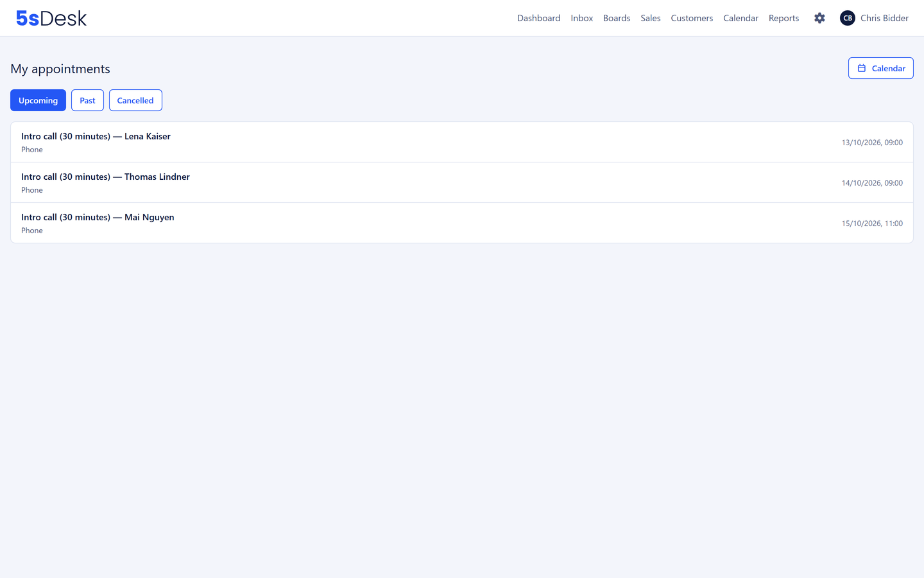Viewport: 924px width, 578px height.
Task: Click the My appointments heading
Action: [60, 69]
